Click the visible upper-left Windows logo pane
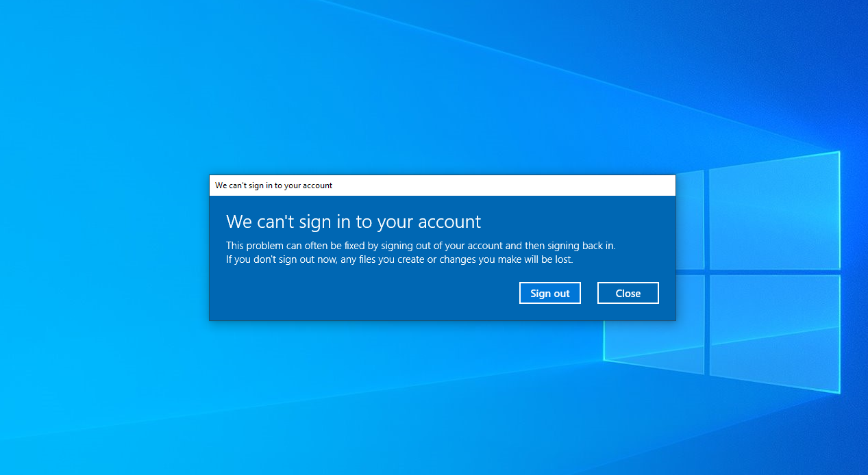868x475 pixels. click(x=689, y=219)
